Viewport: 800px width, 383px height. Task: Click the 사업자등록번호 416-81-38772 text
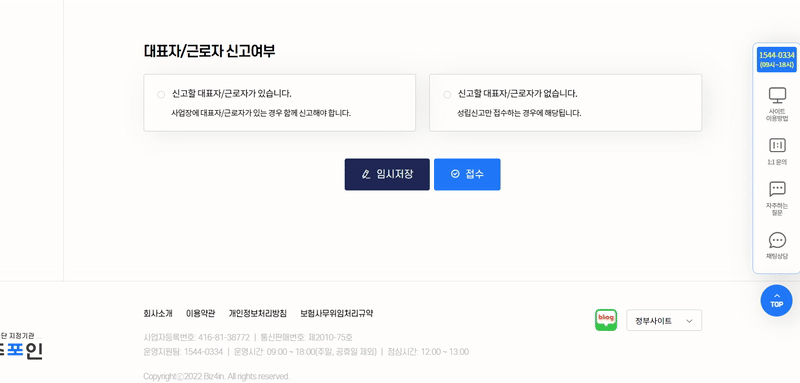click(x=196, y=338)
